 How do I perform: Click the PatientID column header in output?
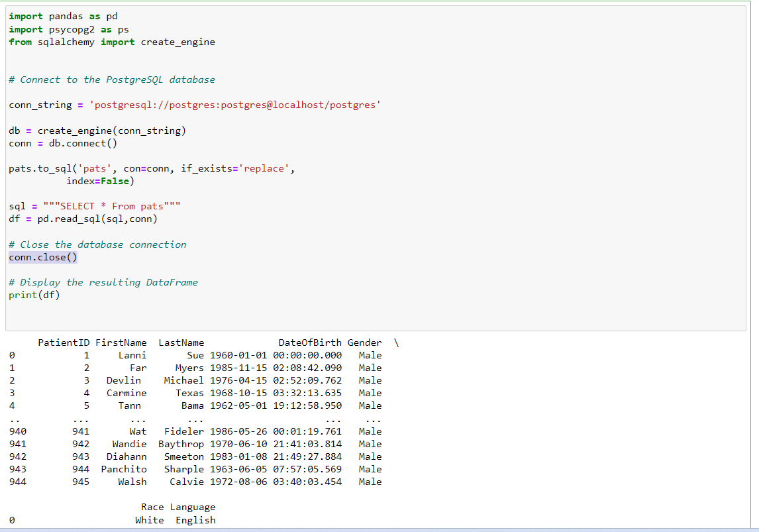(64, 342)
